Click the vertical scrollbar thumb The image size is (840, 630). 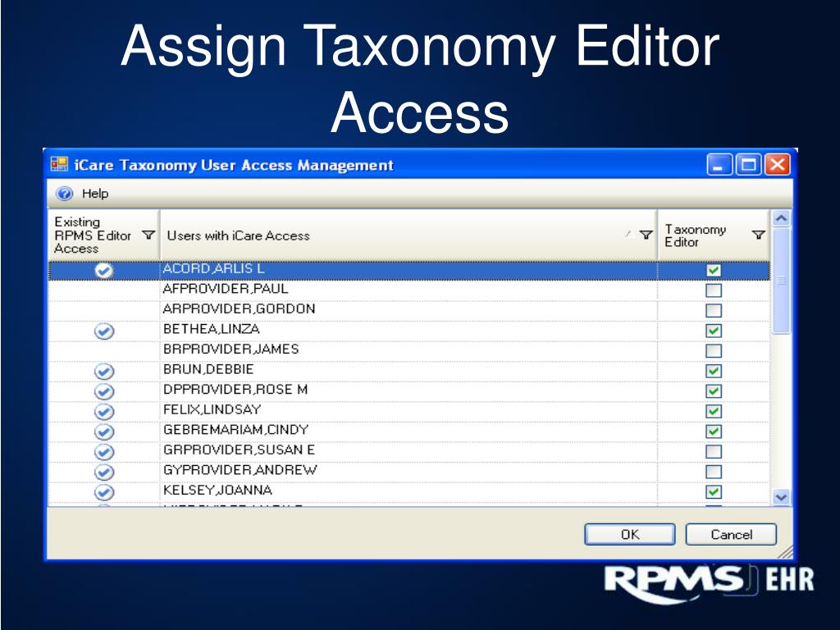click(x=781, y=281)
